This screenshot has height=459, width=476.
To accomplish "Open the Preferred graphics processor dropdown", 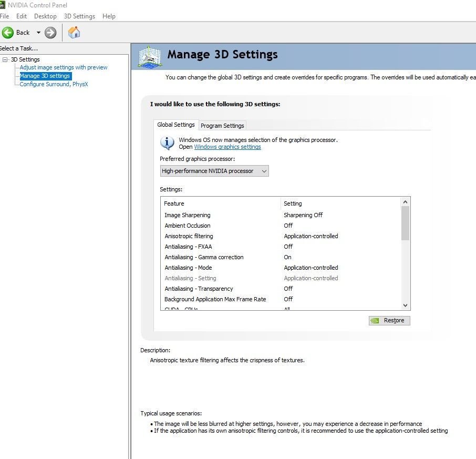I will (x=214, y=171).
